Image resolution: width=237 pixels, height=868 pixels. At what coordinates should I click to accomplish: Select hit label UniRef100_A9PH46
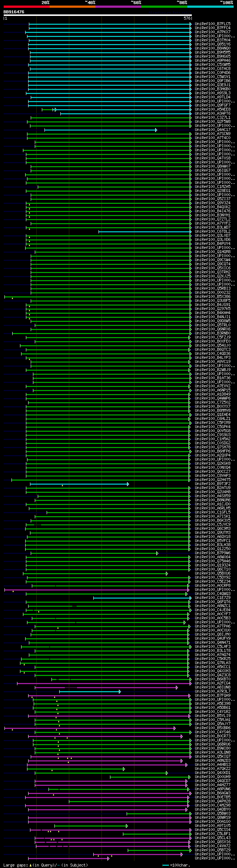[213, 61]
